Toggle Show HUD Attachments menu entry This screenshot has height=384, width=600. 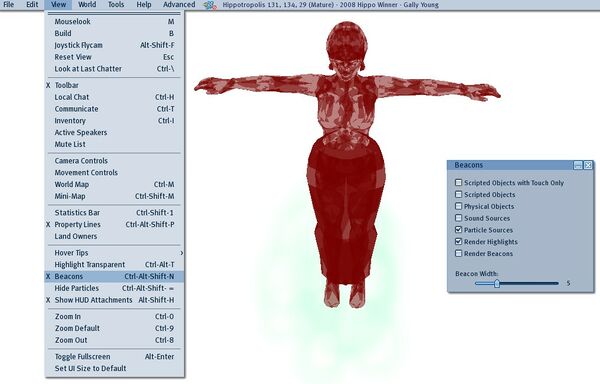click(x=114, y=300)
